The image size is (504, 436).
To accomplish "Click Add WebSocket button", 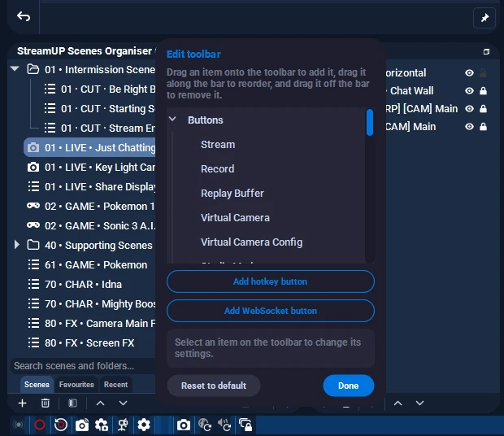I will tap(271, 311).
